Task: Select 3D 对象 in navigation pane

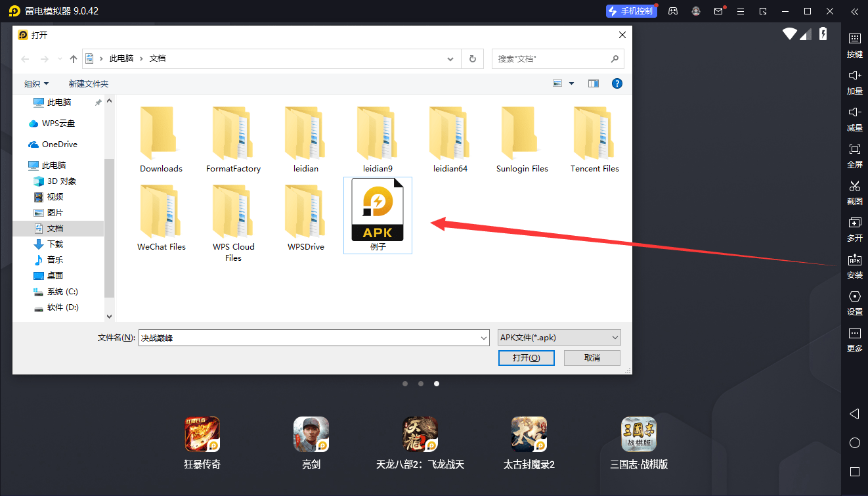Action: 55,181
